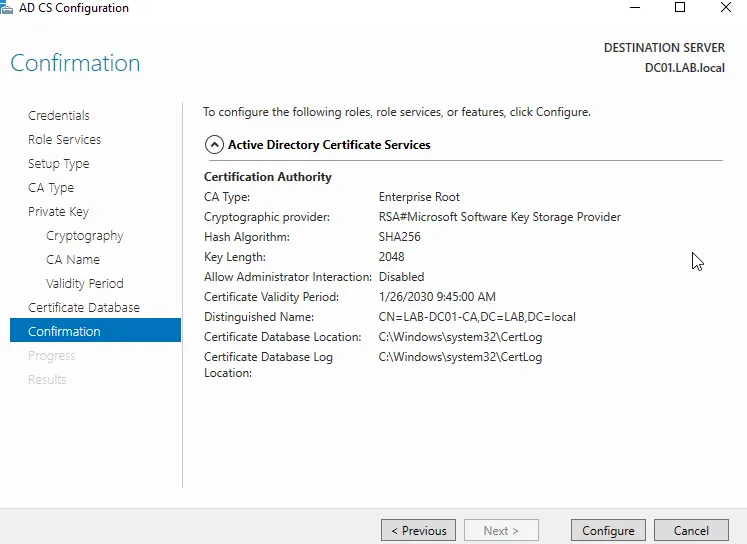This screenshot has height=544, width=747.
Task: Click the Disabled administrator interaction value
Action: pyautogui.click(x=402, y=277)
